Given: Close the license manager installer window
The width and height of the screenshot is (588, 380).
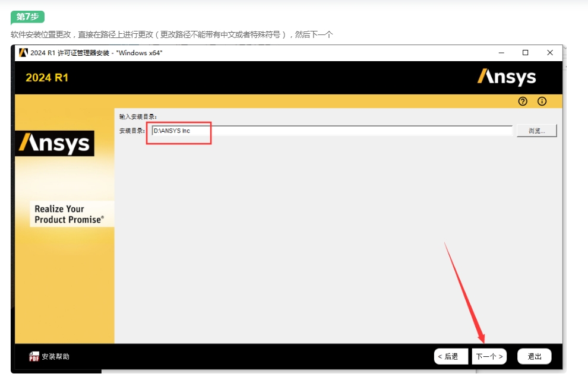Looking at the screenshot, I should click(x=550, y=53).
